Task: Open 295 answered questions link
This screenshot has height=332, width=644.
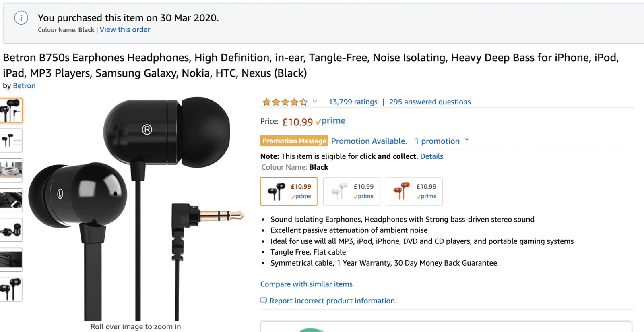Action: pyautogui.click(x=430, y=102)
